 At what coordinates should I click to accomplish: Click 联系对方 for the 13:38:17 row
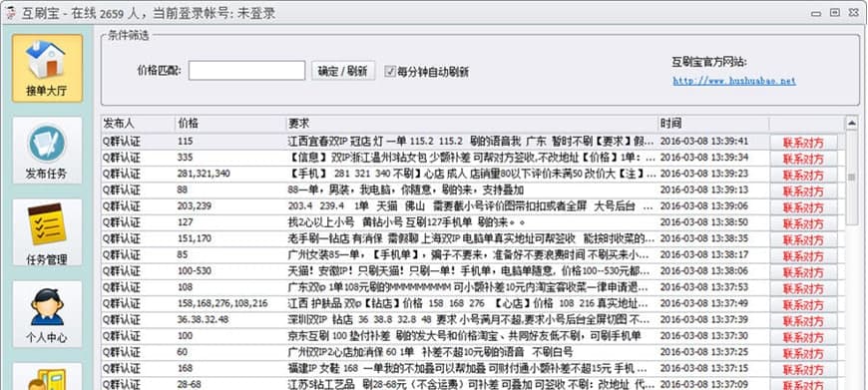click(x=803, y=256)
